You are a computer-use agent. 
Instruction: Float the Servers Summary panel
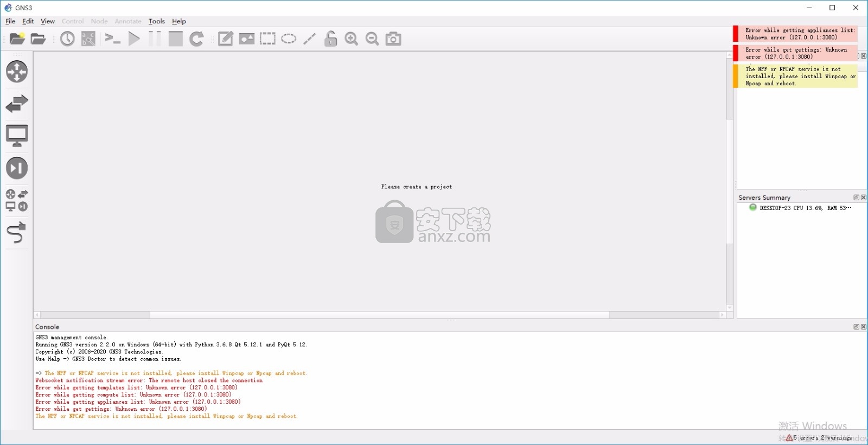[857, 198]
